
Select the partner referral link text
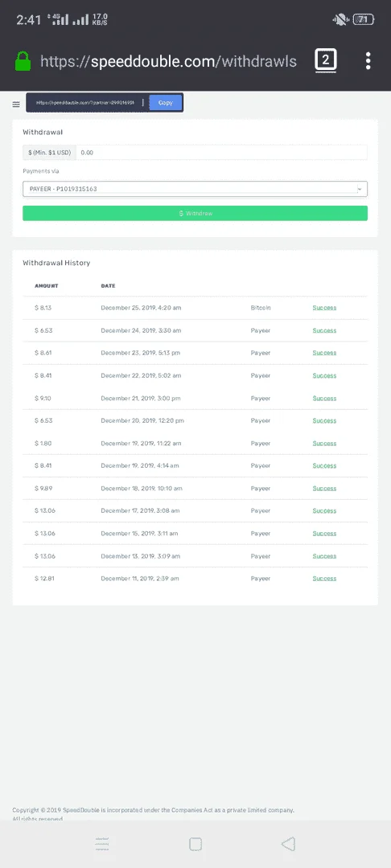[84, 102]
